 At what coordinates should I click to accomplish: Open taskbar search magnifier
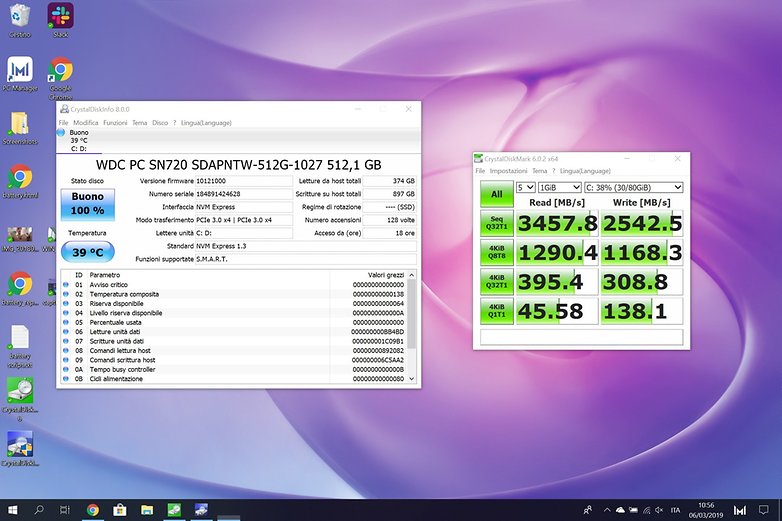click(38, 510)
